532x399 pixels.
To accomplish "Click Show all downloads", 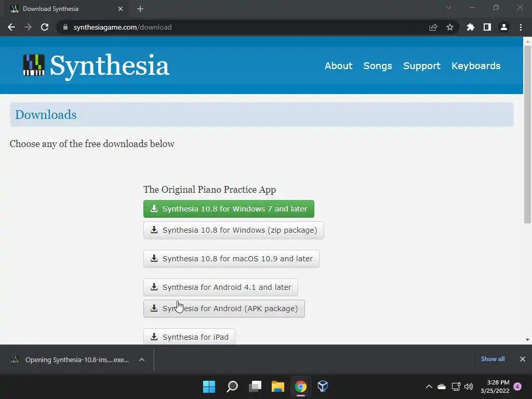I will 493,359.
